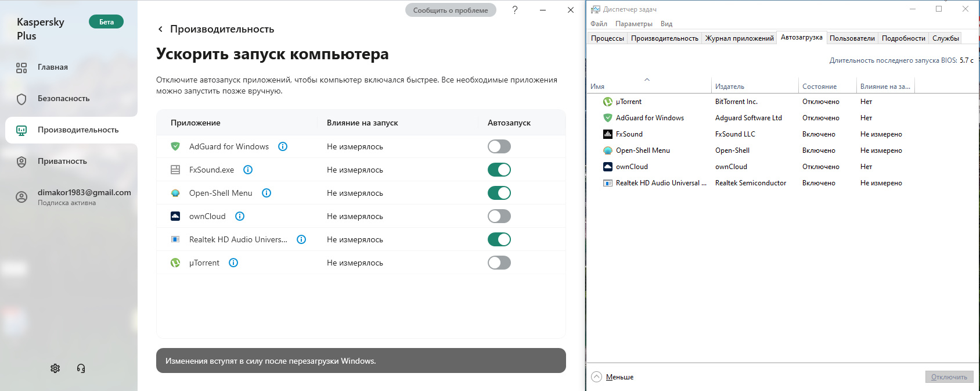
Task: Open Kaspersky support headset icon
Action: (x=81, y=368)
